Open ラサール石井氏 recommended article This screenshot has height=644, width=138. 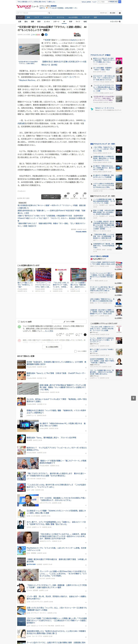[x=63, y=499]
